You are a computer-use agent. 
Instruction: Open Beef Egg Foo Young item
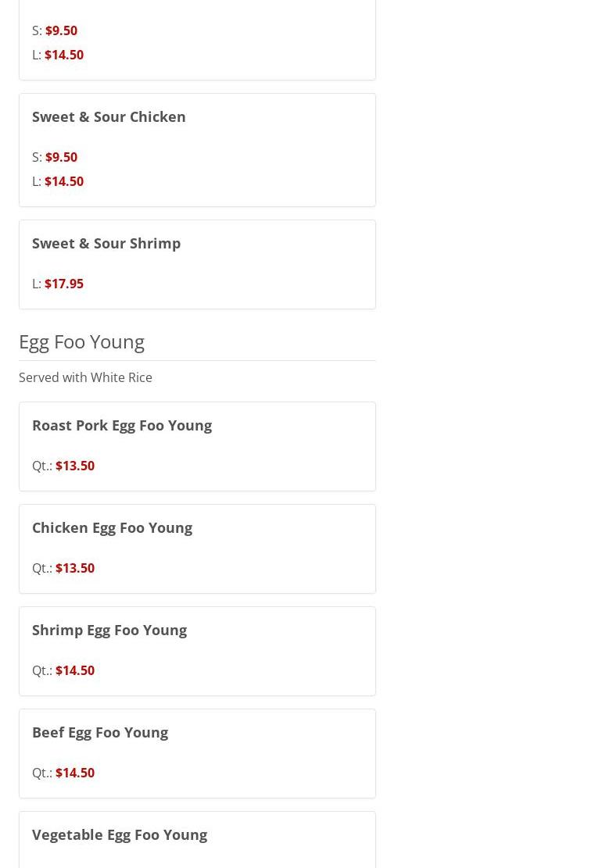point(100,732)
